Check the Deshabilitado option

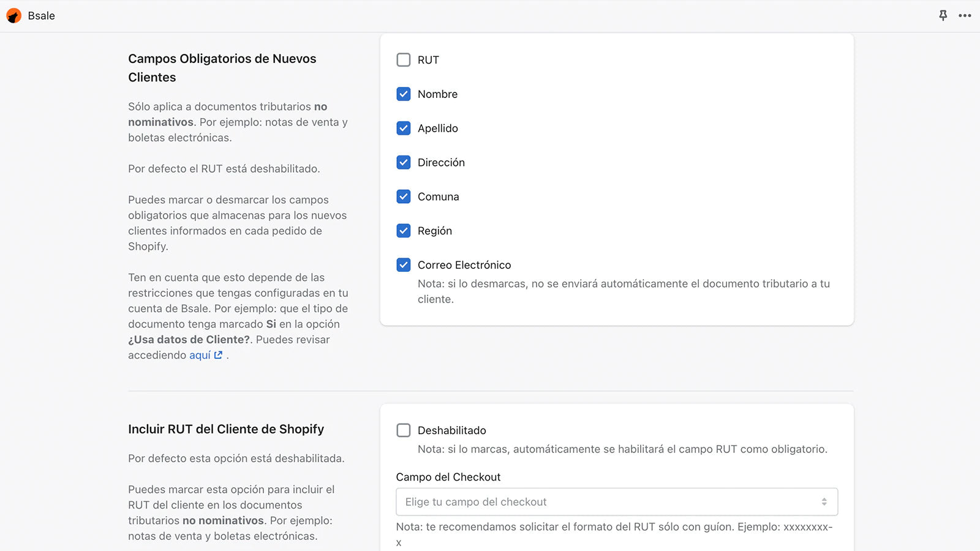404,430
